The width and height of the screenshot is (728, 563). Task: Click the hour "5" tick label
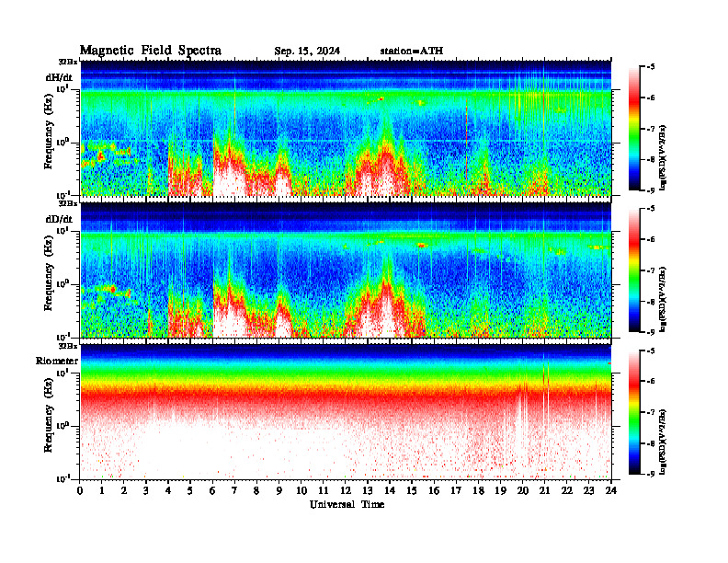coord(190,490)
